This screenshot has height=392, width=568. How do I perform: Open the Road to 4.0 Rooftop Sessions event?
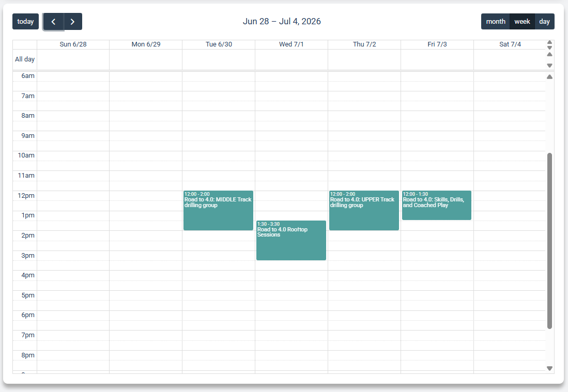click(x=291, y=240)
